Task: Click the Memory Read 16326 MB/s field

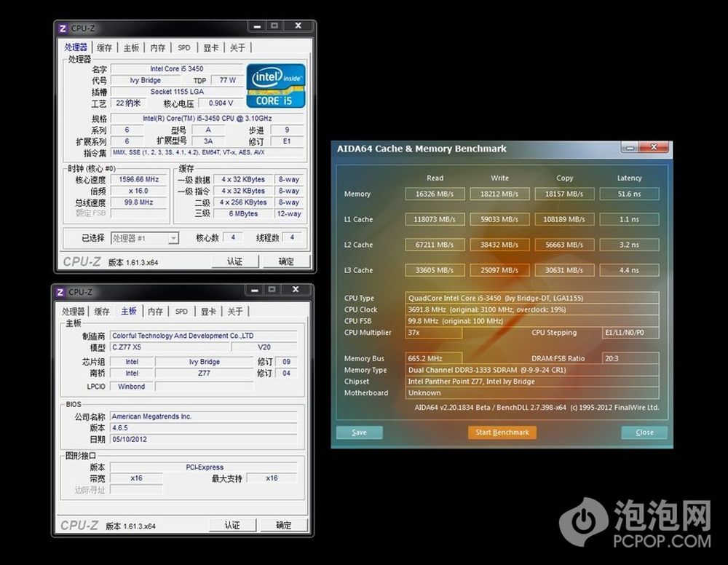Action: tap(435, 194)
